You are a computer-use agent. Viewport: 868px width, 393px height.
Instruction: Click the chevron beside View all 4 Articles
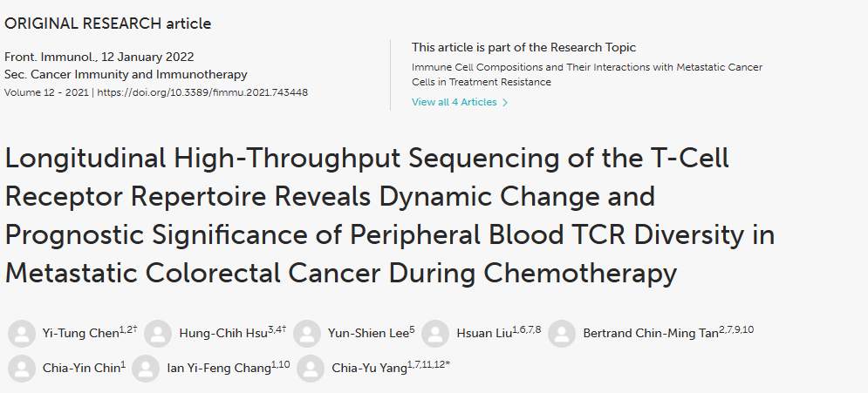504,102
